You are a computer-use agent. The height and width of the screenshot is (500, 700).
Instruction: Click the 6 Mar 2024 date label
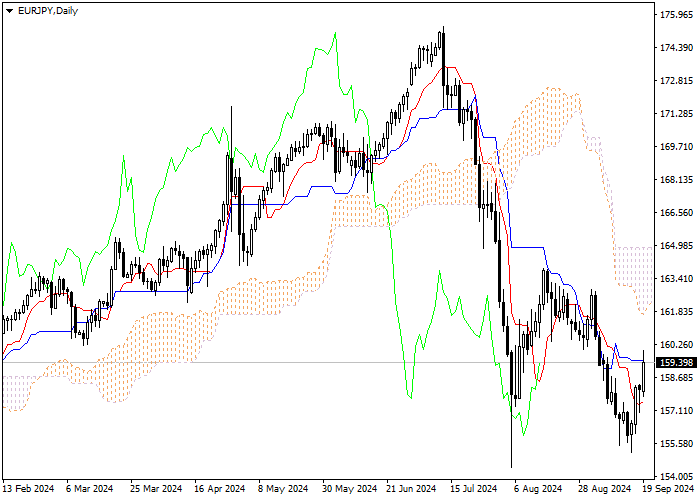tap(89, 489)
